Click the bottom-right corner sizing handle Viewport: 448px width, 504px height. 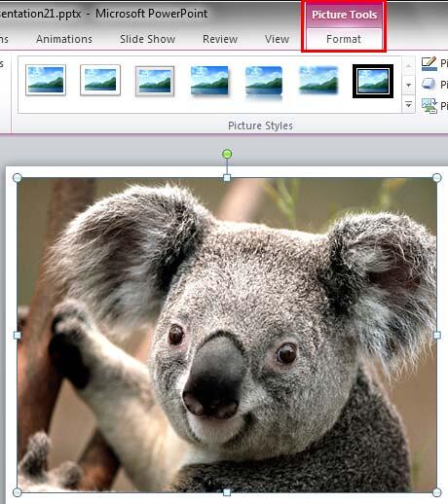(x=437, y=492)
